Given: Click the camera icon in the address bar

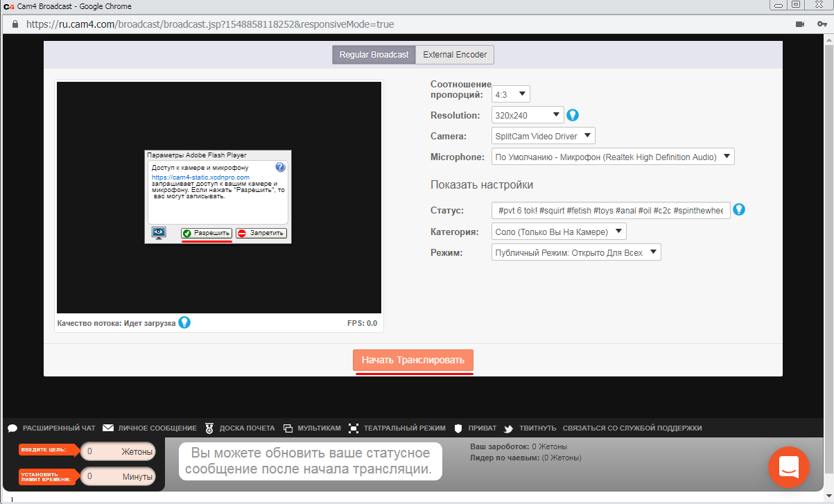Looking at the screenshot, I should click(x=799, y=24).
